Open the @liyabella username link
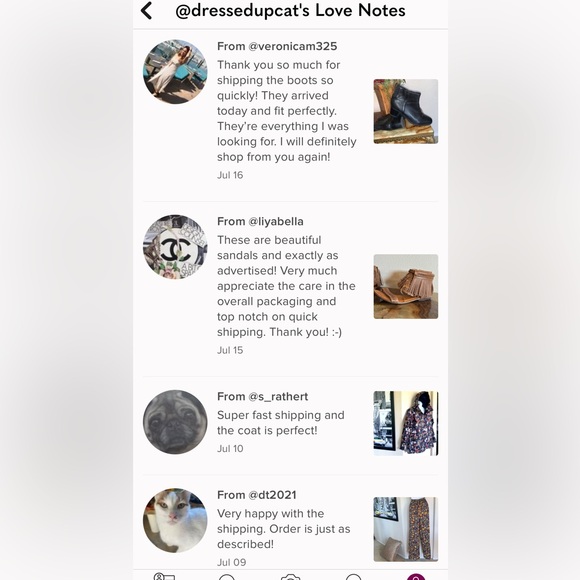The width and height of the screenshot is (580, 580). tap(276, 221)
